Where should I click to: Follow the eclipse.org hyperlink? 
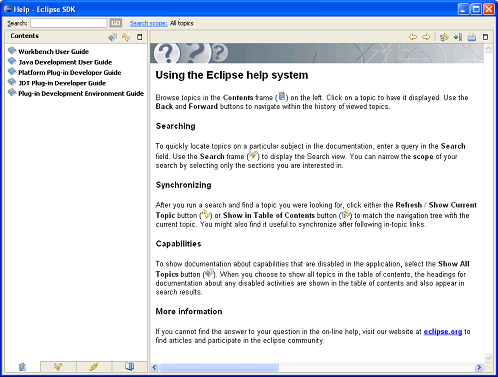coord(443,332)
